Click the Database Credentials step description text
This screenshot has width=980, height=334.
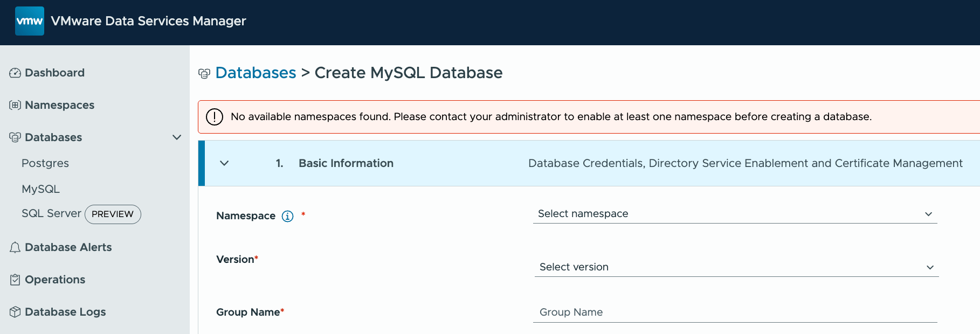click(746, 163)
